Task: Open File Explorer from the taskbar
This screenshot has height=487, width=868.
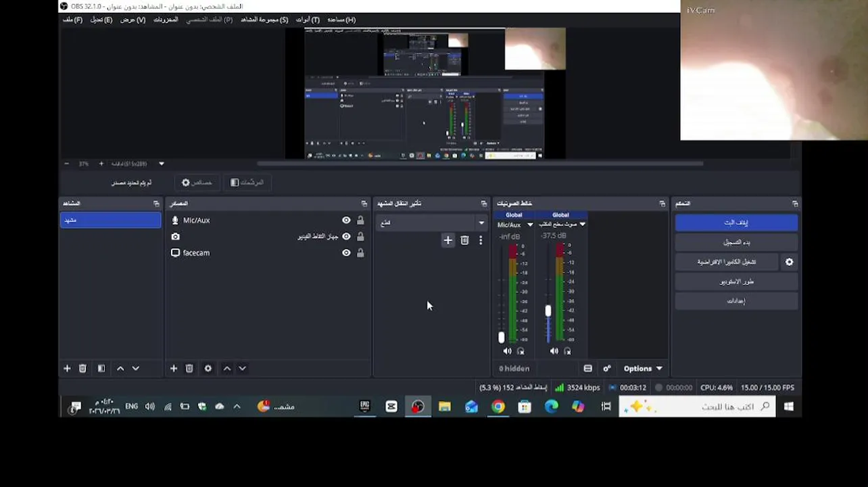Action: (x=444, y=407)
